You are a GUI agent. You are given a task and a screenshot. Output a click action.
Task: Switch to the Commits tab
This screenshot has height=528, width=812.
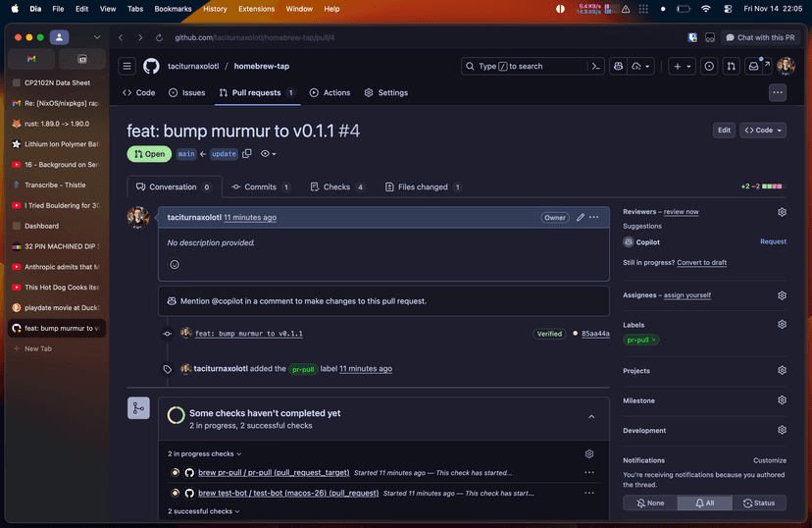coord(261,187)
